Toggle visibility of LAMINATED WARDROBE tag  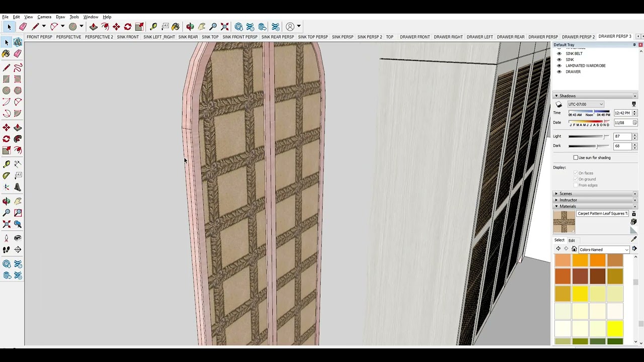pyautogui.click(x=559, y=65)
